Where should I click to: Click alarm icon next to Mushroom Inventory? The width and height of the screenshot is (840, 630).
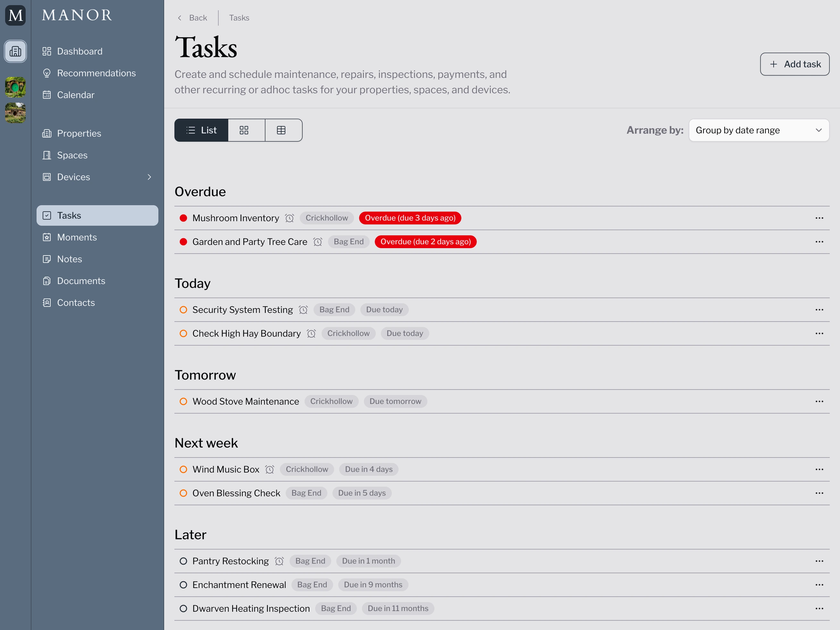[x=290, y=218]
